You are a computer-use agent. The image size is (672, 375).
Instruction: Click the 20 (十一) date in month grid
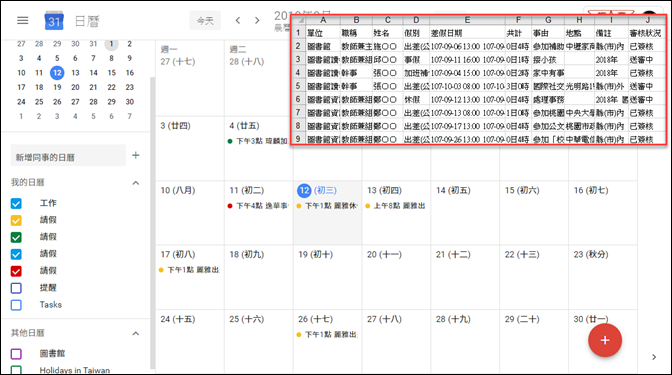[x=384, y=255]
